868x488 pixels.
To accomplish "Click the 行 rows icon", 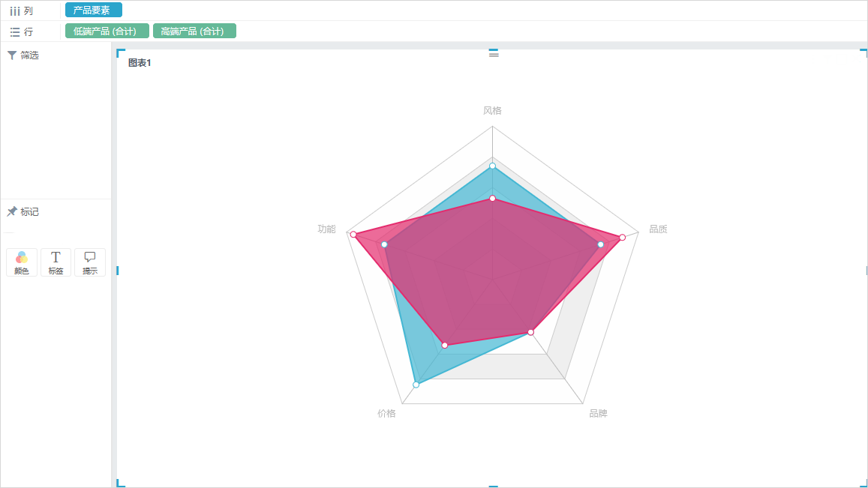I will pyautogui.click(x=15, y=32).
